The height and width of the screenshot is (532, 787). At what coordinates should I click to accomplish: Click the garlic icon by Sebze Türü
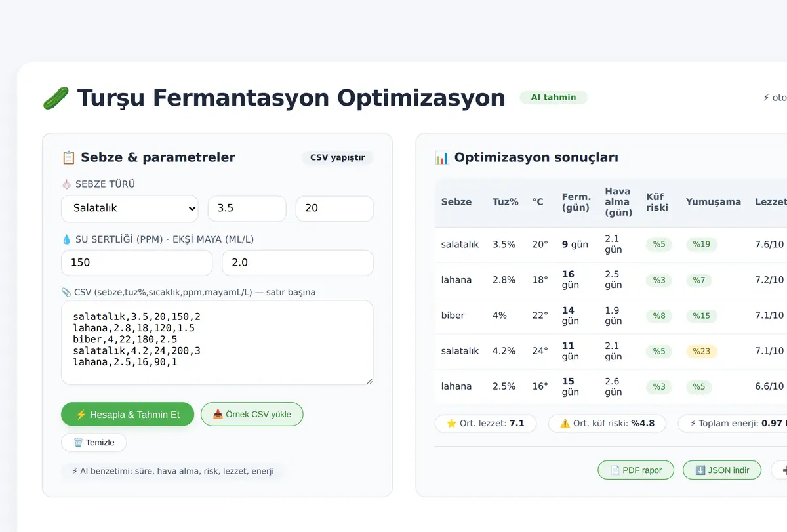pyautogui.click(x=66, y=184)
